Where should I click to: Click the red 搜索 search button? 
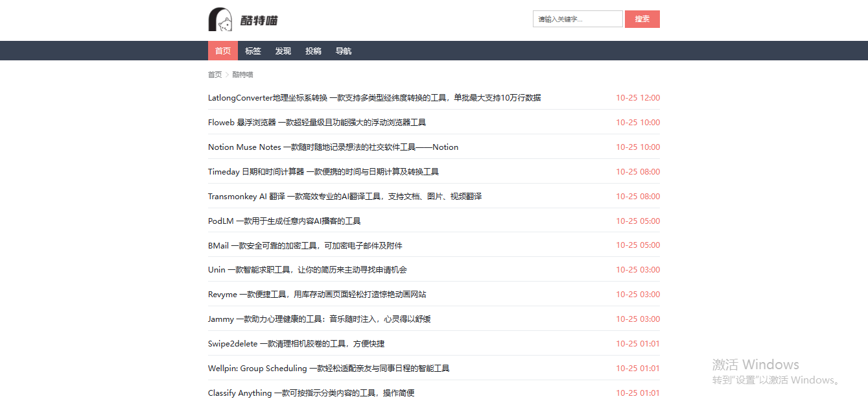point(642,19)
